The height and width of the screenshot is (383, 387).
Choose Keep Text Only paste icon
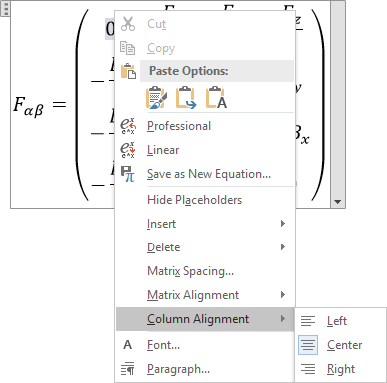click(216, 98)
